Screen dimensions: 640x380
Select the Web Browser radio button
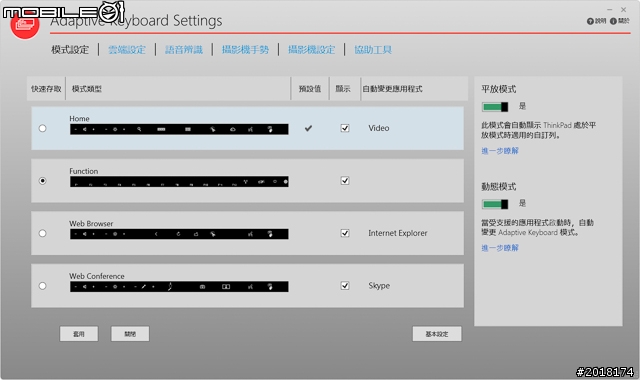point(42,233)
